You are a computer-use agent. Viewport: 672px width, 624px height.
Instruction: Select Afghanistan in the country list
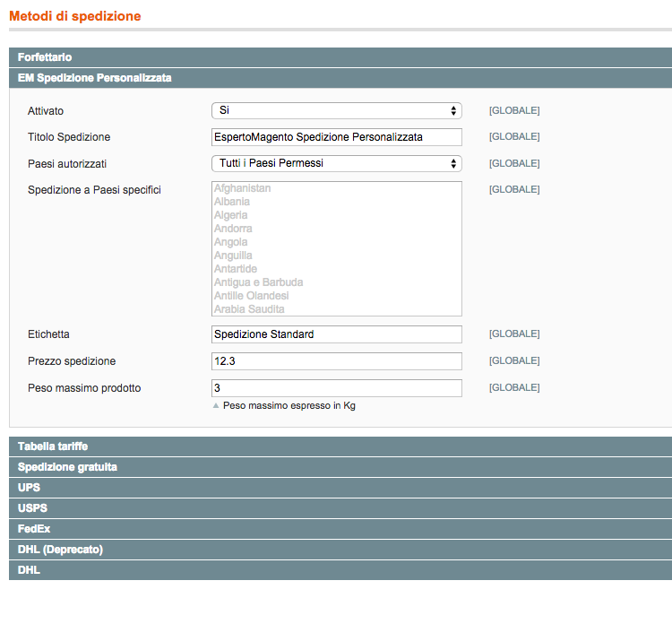tap(243, 188)
